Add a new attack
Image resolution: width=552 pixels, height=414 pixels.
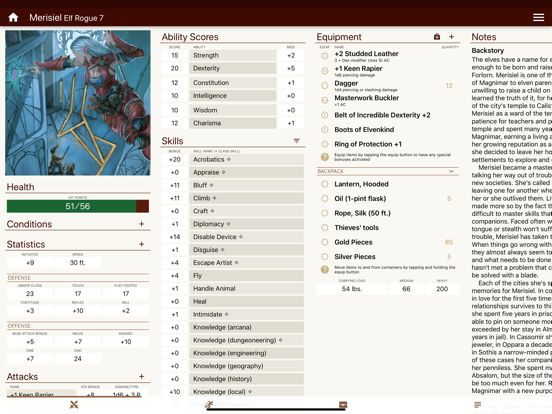click(142, 376)
